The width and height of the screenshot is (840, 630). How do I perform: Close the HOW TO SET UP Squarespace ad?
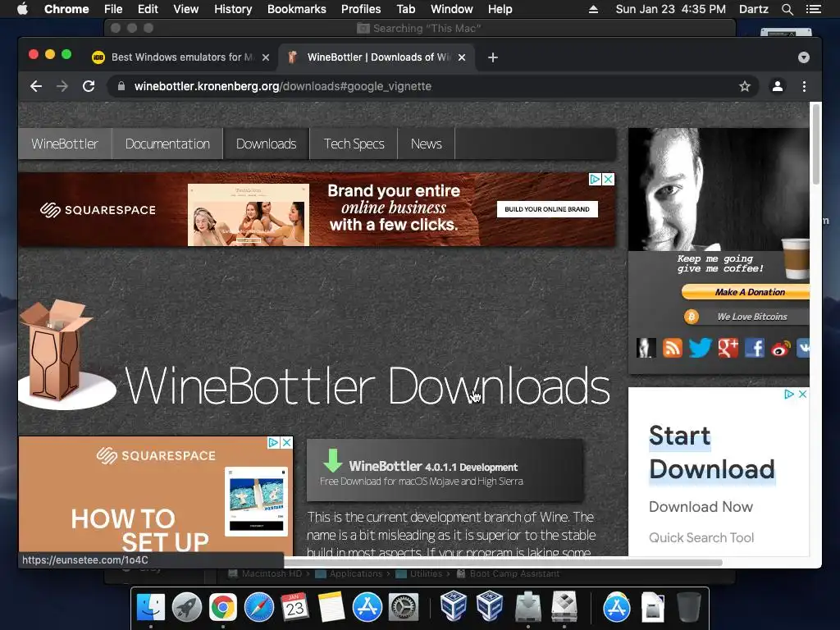(x=286, y=442)
